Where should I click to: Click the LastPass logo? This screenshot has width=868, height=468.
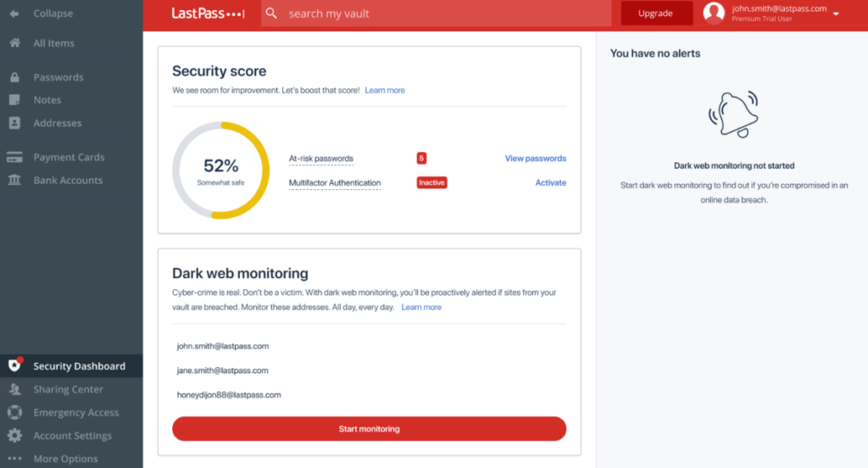208,14
